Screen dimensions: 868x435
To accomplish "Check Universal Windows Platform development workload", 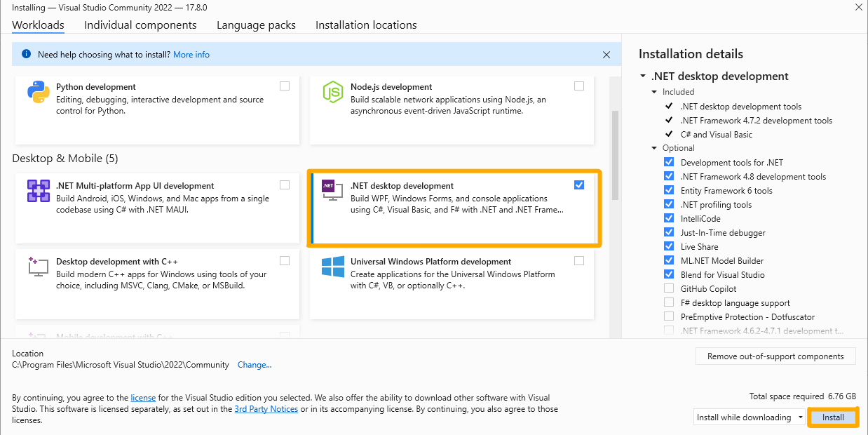I will coord(579,261).
